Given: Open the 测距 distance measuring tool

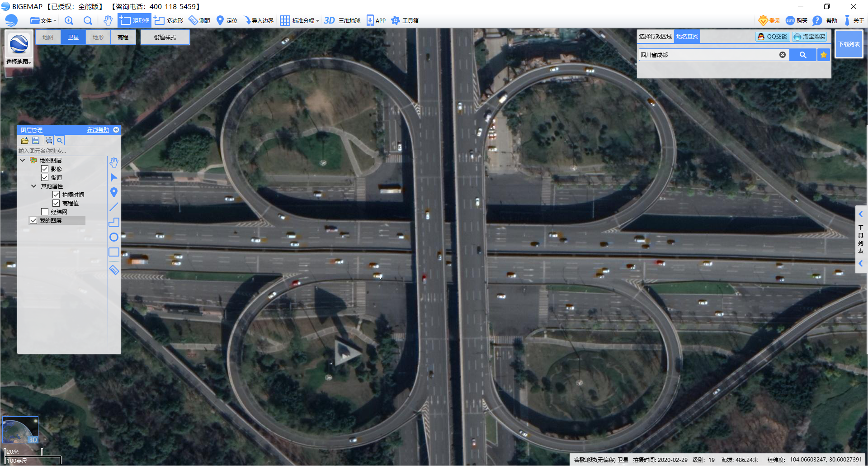Looking at the screenshot, I should (x=199, y=20).
